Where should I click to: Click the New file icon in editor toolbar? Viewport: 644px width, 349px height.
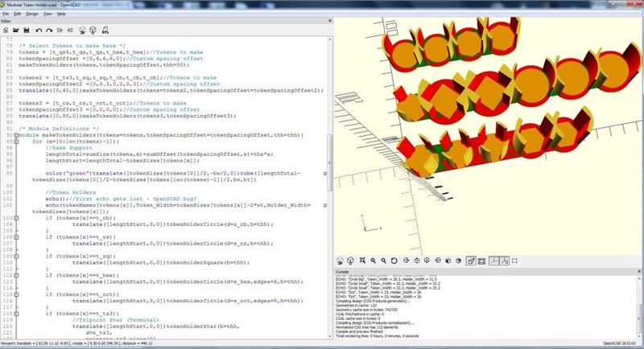(x=6, y=30)
